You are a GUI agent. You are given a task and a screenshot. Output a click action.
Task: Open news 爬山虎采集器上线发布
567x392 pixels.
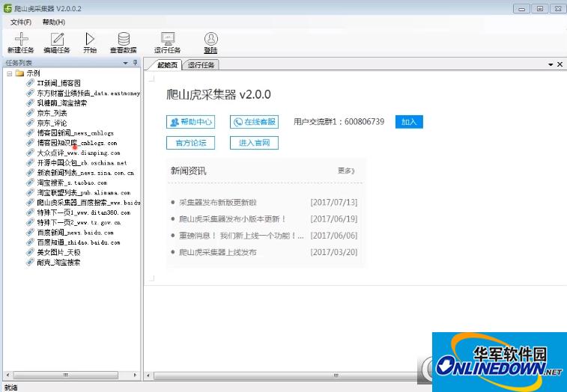point(218,252)
